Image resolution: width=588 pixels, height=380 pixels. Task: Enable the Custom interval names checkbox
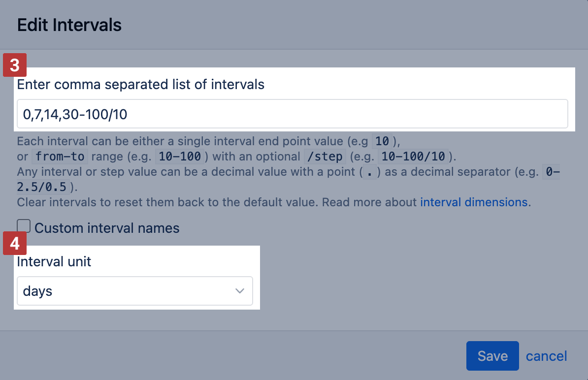tap(24, 226)
